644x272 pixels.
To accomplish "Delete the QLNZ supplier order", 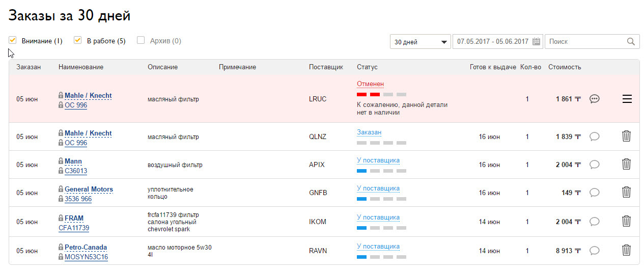I will pos(627,137).
